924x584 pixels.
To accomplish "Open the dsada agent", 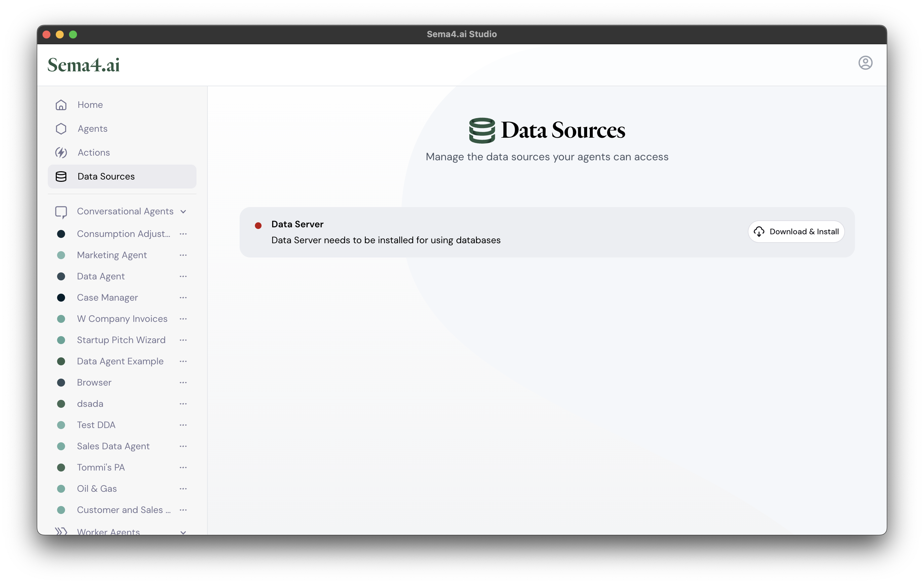I will (90, 404).
